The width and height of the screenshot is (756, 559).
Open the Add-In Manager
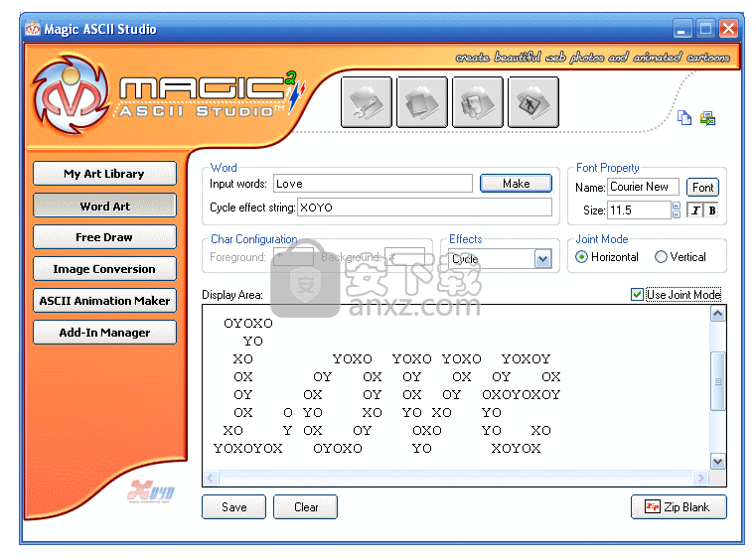click(104, 333)
